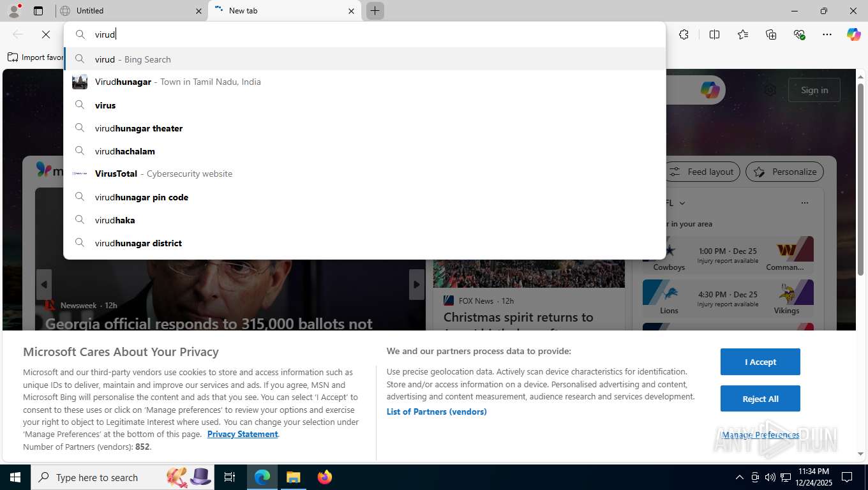
Task: Click the address bar containing virud
Action: 364,34
